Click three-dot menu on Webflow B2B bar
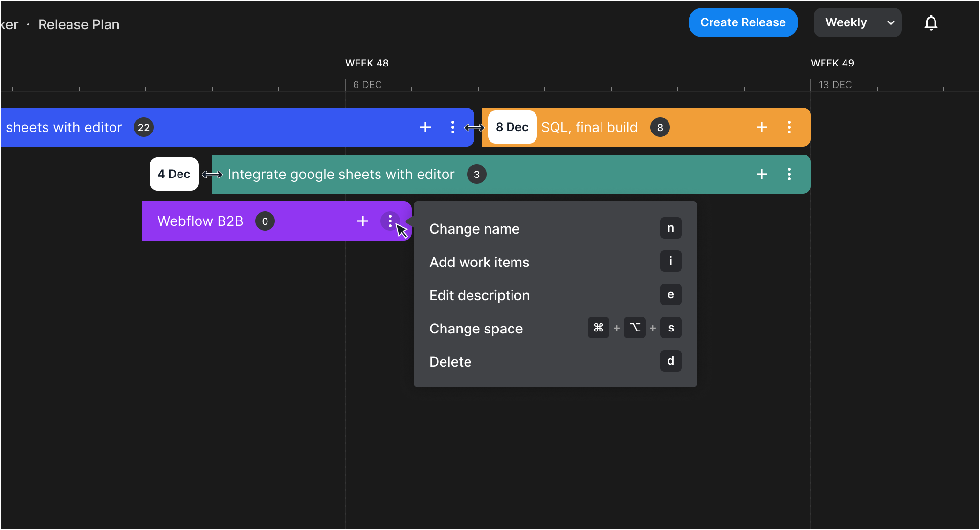 (390, 221)
